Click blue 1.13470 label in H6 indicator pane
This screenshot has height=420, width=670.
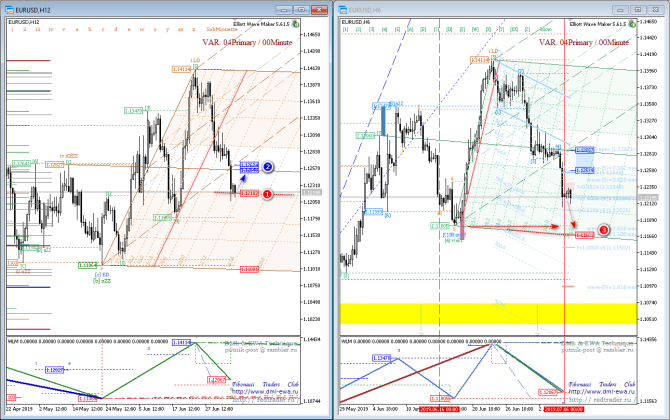[x=382, y=358]
